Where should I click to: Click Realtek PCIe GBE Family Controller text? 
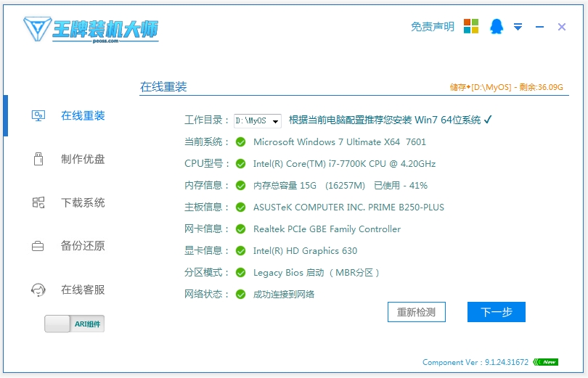coord(327,229)
